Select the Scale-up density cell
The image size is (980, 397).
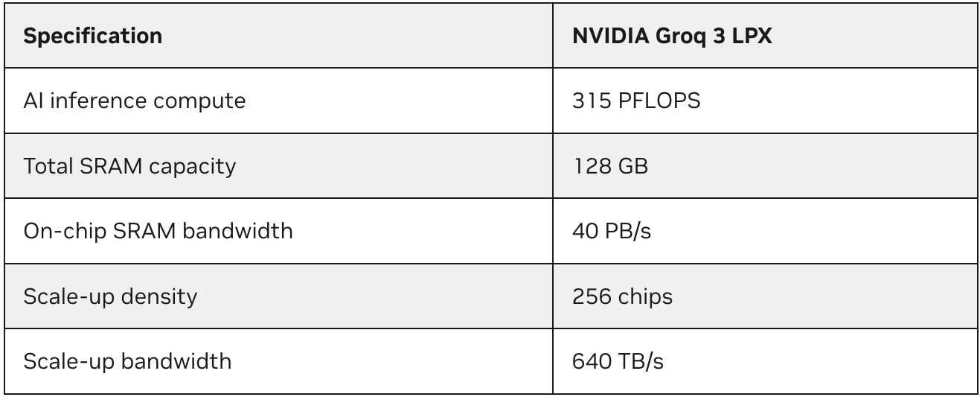(110, 296)
